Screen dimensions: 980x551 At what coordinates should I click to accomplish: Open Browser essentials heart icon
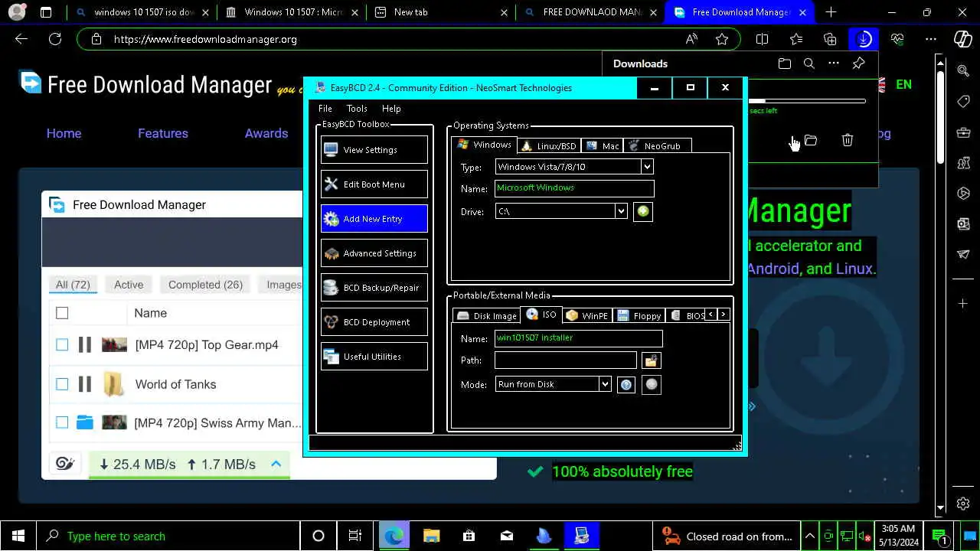click(897, 39)
